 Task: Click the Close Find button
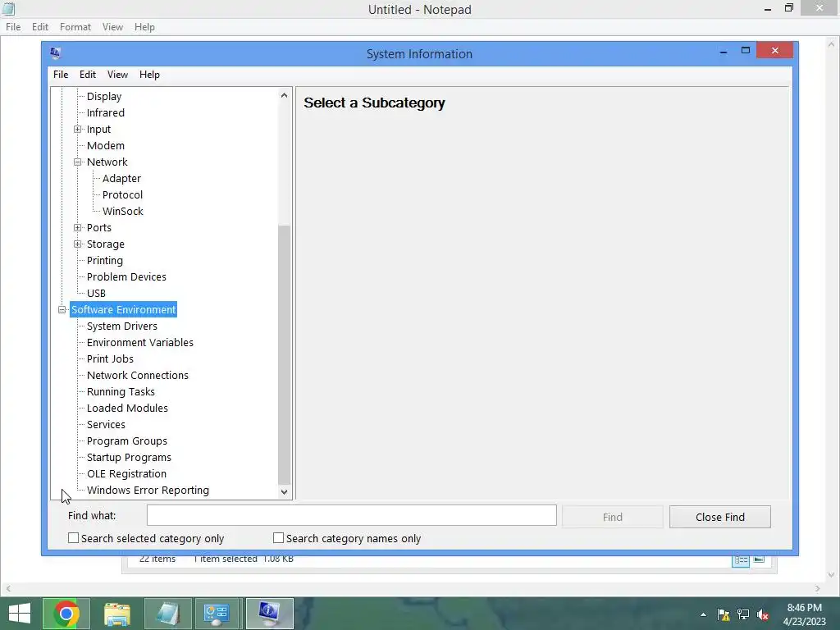tap(720, 517)
